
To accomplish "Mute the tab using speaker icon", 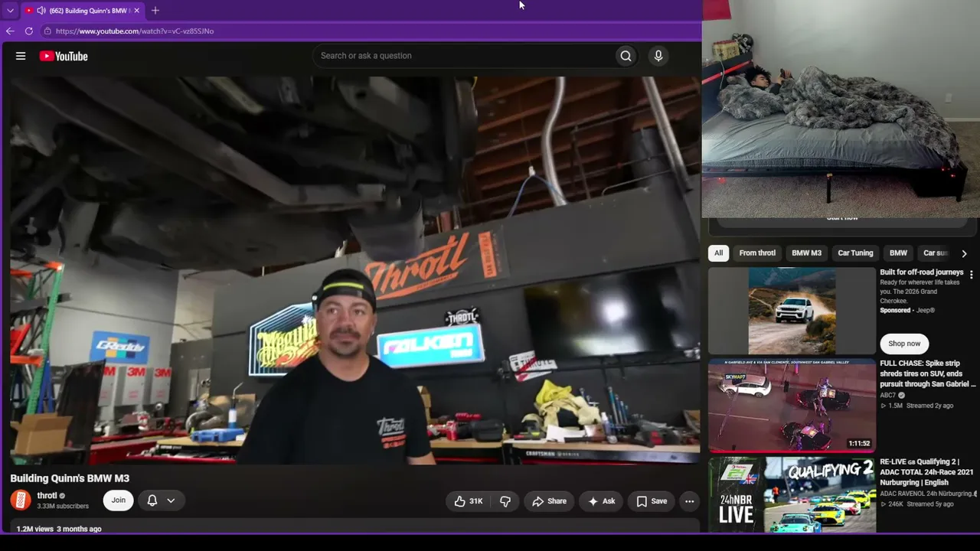I will [x=41, y=11].
